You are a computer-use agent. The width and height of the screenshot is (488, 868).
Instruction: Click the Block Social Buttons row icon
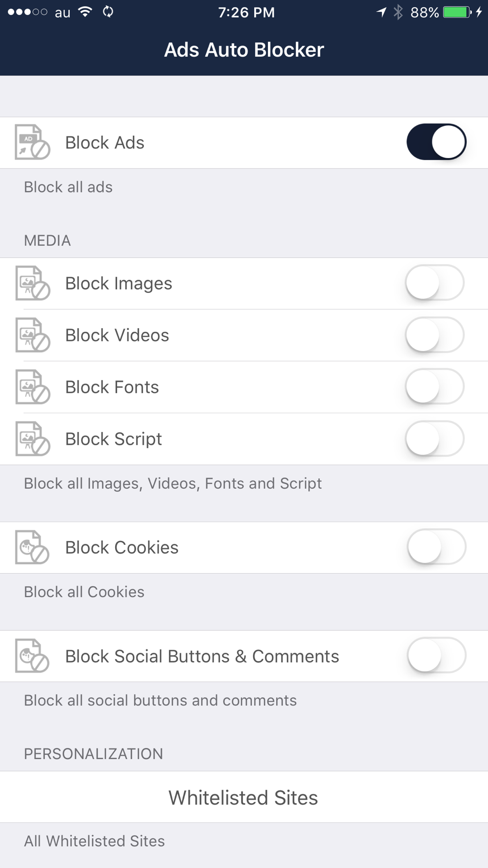click(x=32, y=656)
